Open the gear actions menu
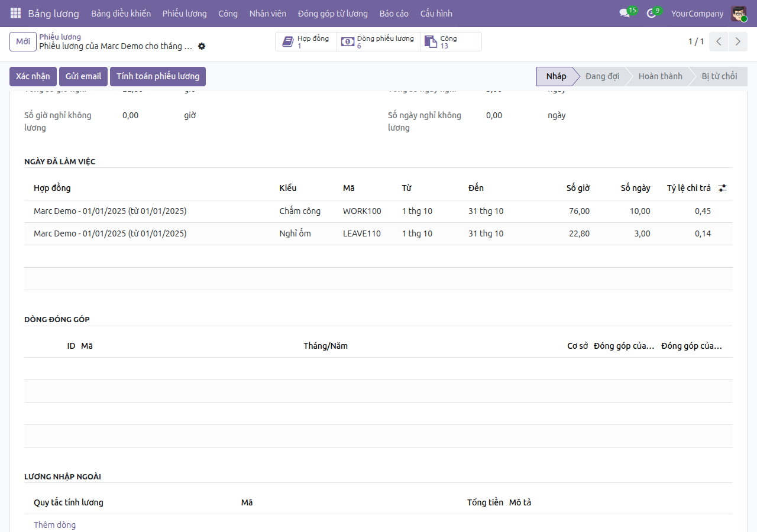 click(x=202, y=46)
